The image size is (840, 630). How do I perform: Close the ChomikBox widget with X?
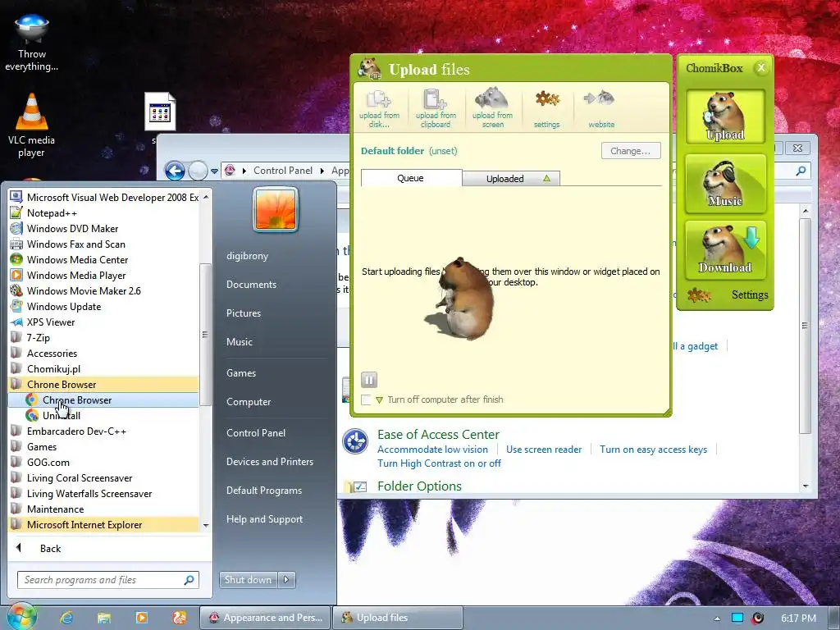tap(760, 67)
